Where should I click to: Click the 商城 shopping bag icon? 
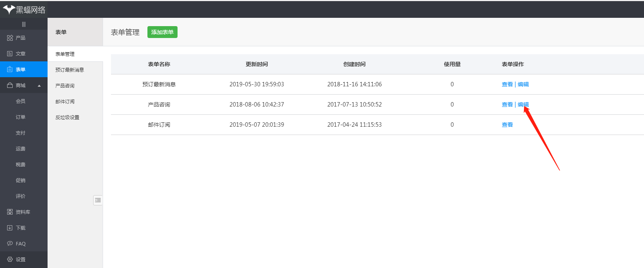click(10, 86)
